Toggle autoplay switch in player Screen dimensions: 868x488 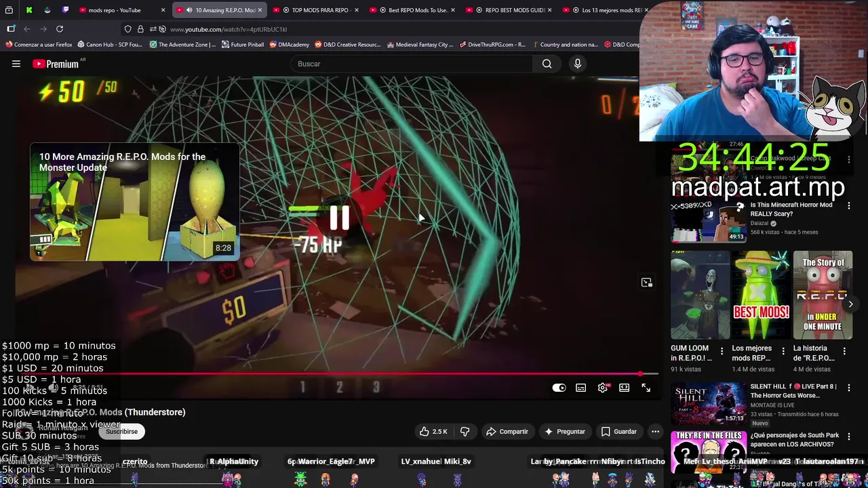click(559, 388)
